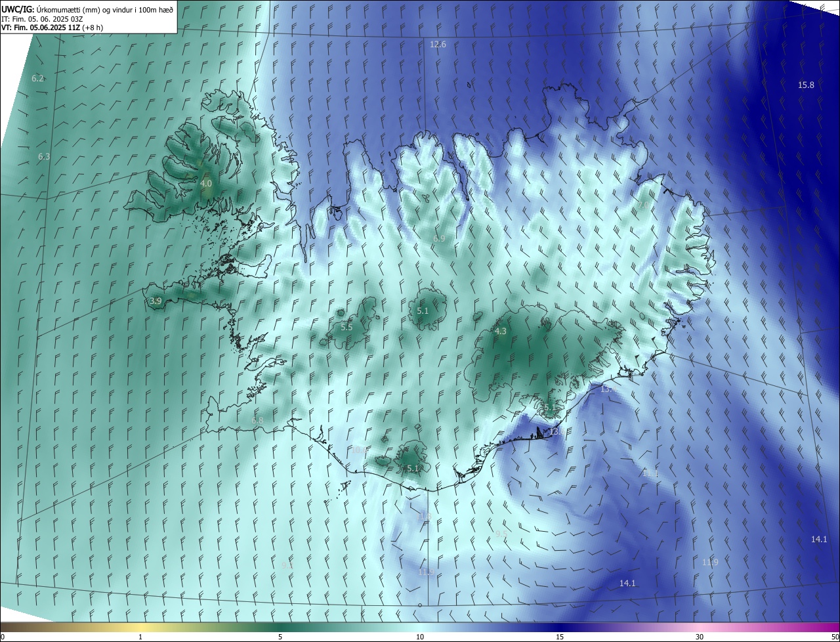Click the 6.9 value in north Iceland
The width and height of the screenshot is (840, 642).
coord(439,238)
